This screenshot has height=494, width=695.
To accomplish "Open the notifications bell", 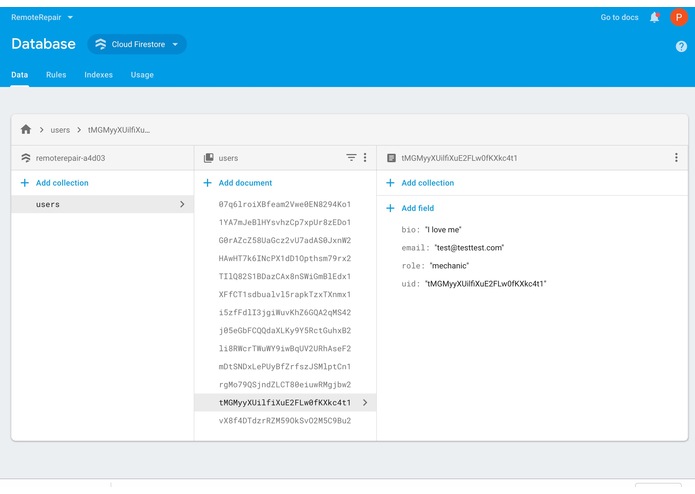I will [654, 17].
